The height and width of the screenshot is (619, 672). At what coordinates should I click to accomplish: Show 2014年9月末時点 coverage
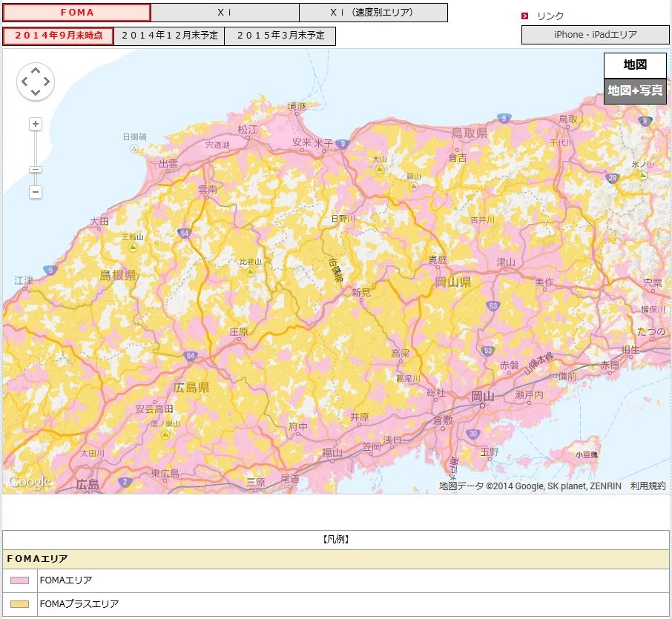point(59,36)
